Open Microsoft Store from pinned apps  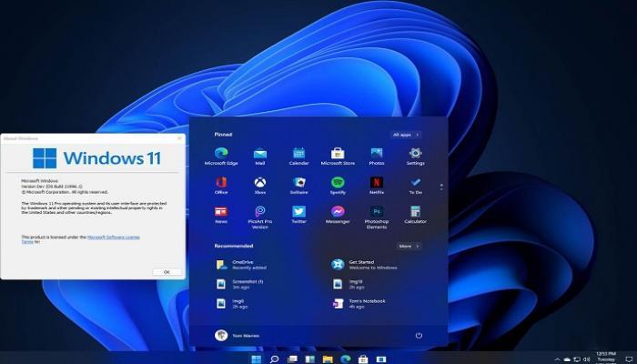tap(338, 154)
